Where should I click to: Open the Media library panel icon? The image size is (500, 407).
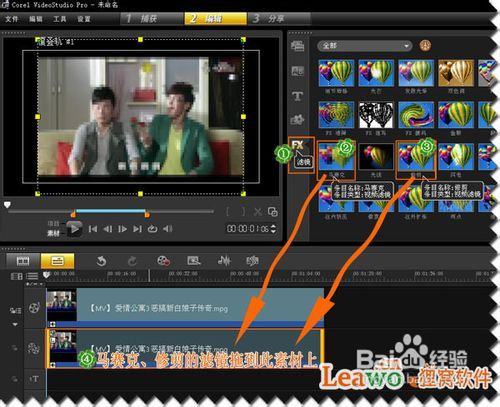(x=297, y=46)
